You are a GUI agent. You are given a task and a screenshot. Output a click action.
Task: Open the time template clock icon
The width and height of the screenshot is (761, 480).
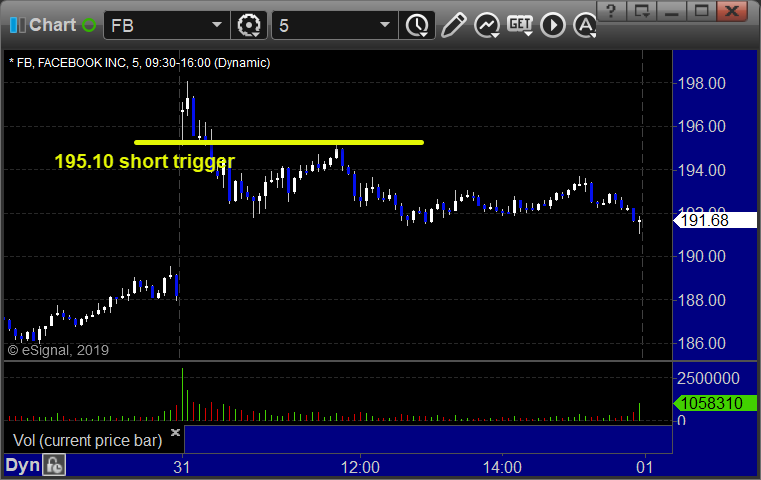pyautogui.click(x=417, y=25)
